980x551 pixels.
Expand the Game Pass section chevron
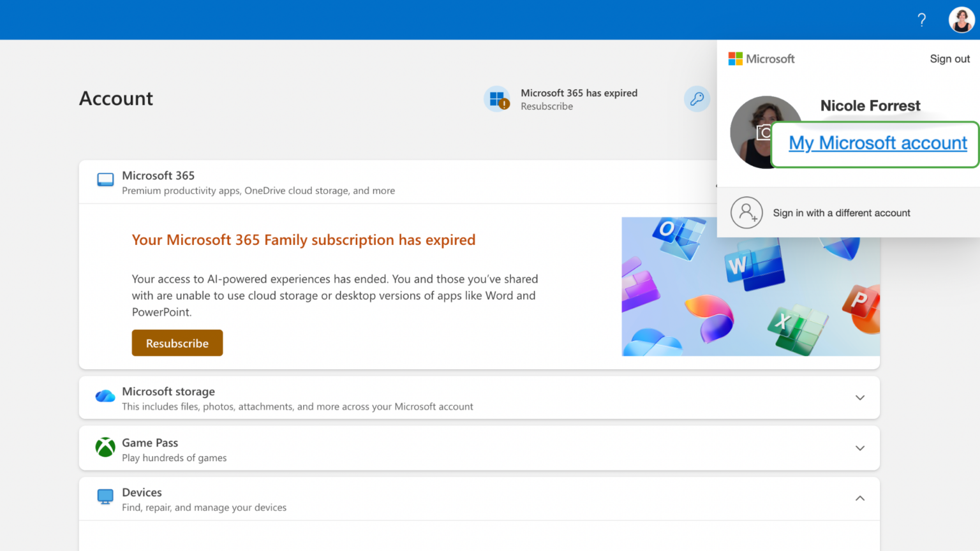pyautogui.click(x=860, y=448)
